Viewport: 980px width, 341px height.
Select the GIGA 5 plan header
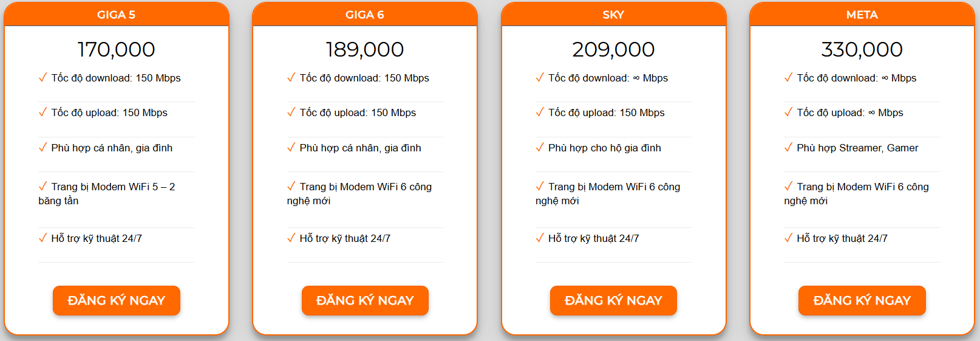click(116, 15)
